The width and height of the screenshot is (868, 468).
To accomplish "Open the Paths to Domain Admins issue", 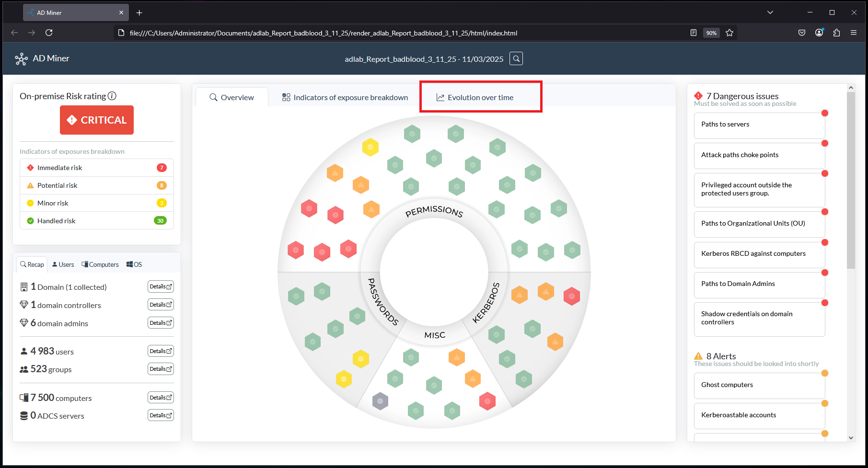I will (x=759, y=284).
